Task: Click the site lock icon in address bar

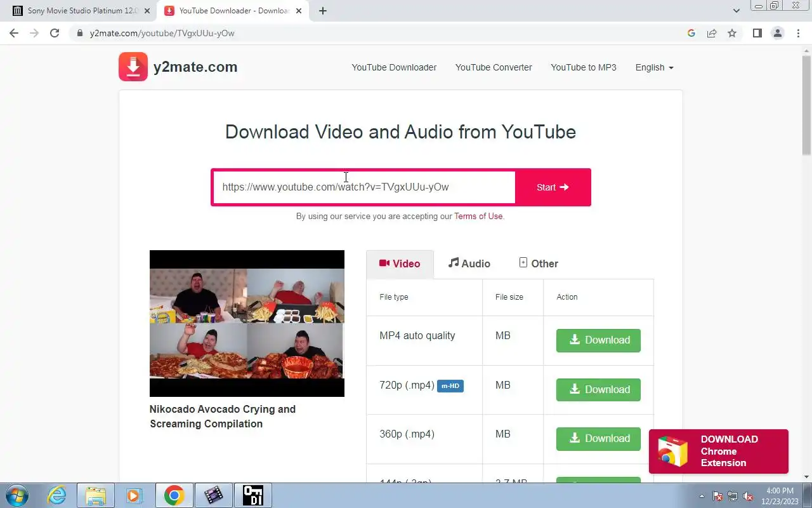Action: tap(80, 33)
